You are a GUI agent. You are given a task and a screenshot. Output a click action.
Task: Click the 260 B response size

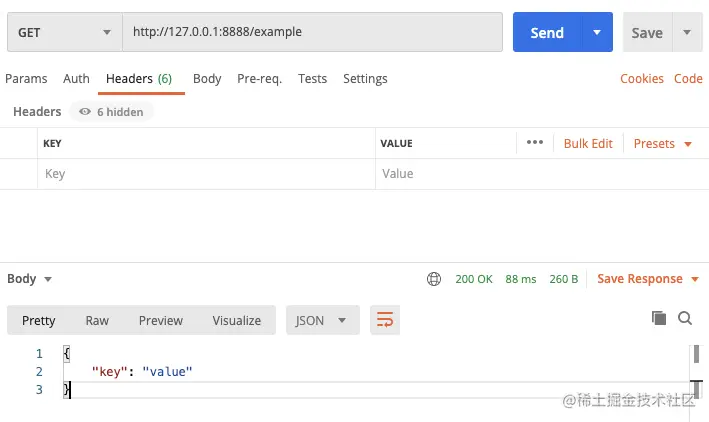[x=564, y=279]
